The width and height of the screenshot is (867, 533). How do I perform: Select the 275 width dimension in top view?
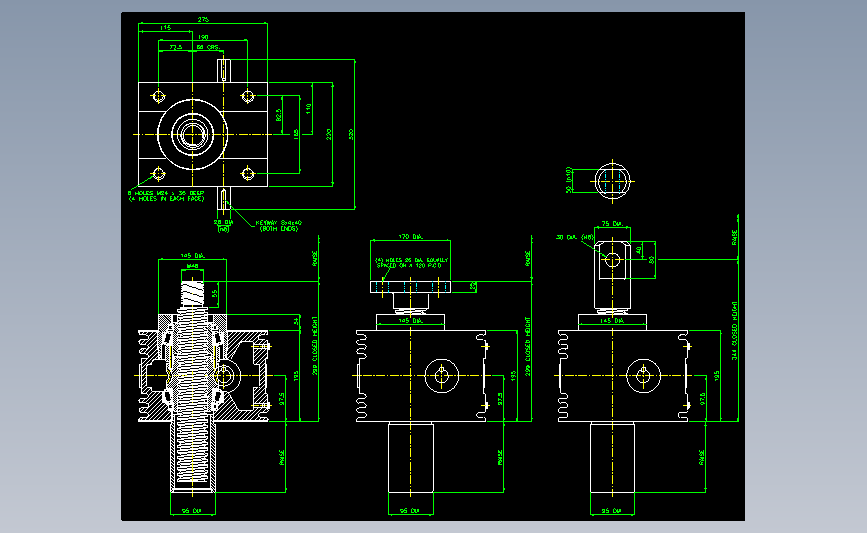point(203,19)
